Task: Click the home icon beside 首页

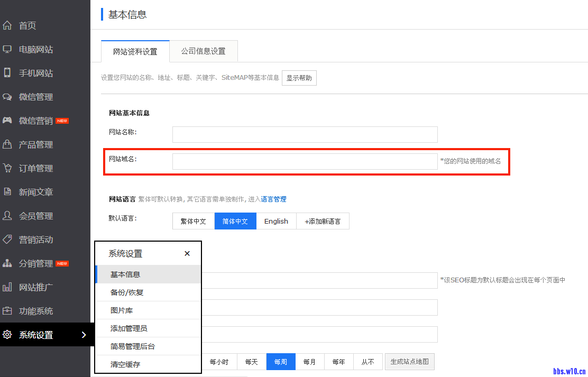Action: [x=7, y=25]
